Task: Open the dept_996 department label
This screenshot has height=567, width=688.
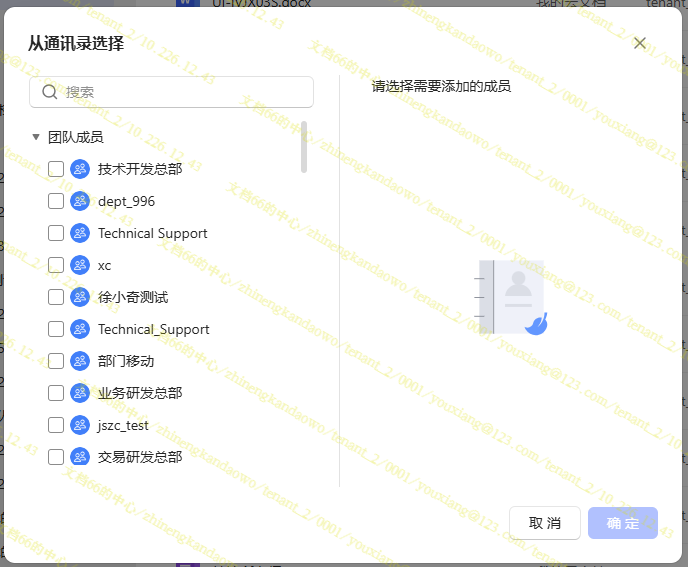Action: pyautogui.click(x=126, y=201)
